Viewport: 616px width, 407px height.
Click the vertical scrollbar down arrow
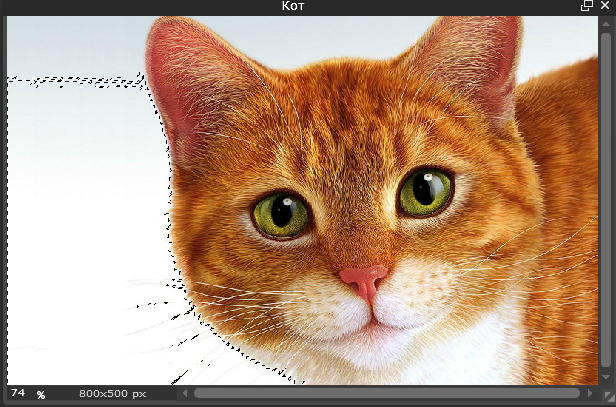pos(606,378)
